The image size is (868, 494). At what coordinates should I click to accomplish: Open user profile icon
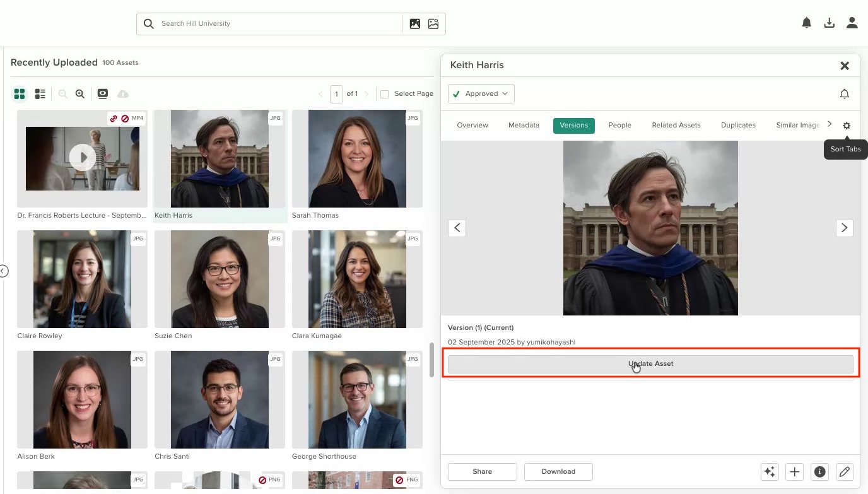(x=852, y=23)
